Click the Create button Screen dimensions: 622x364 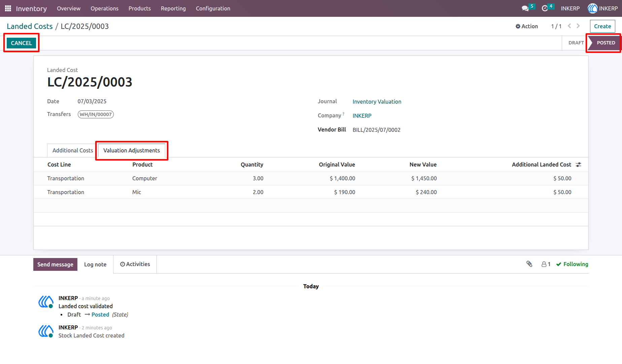tap(602, 26)
